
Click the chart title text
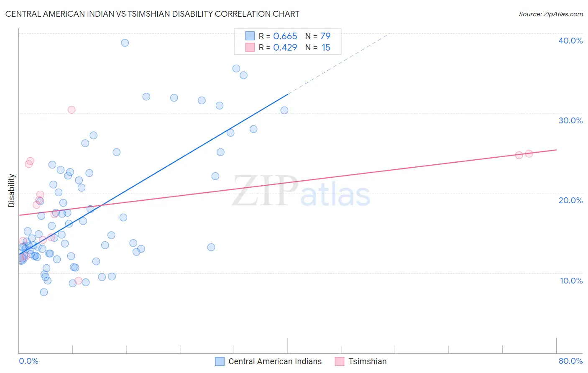[x=152, y=14]
